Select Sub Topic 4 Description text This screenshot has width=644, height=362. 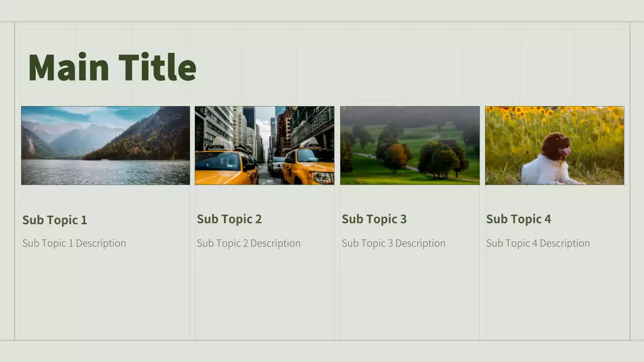538,243
